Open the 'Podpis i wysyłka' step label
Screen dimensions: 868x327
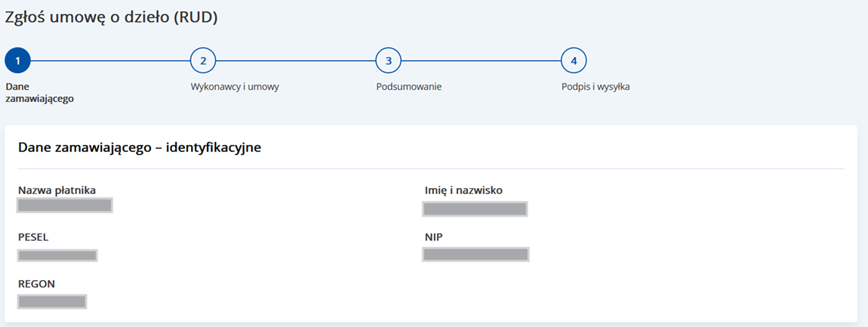pos(595,86)
